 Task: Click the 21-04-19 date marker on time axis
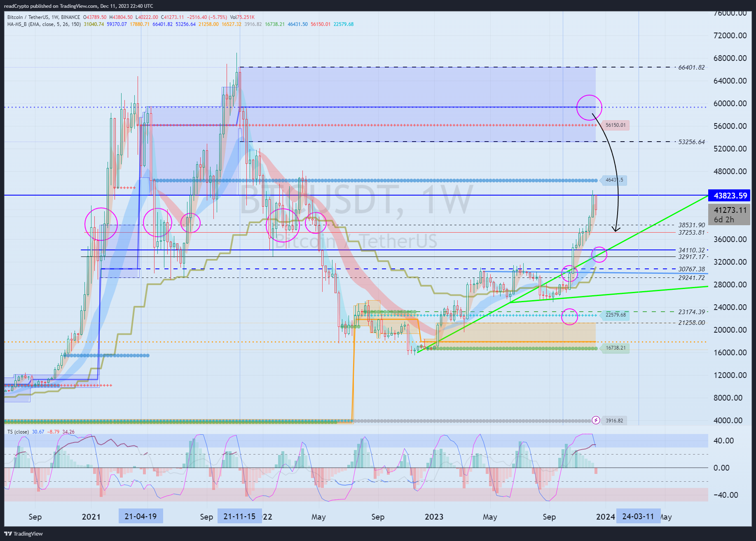140,516
